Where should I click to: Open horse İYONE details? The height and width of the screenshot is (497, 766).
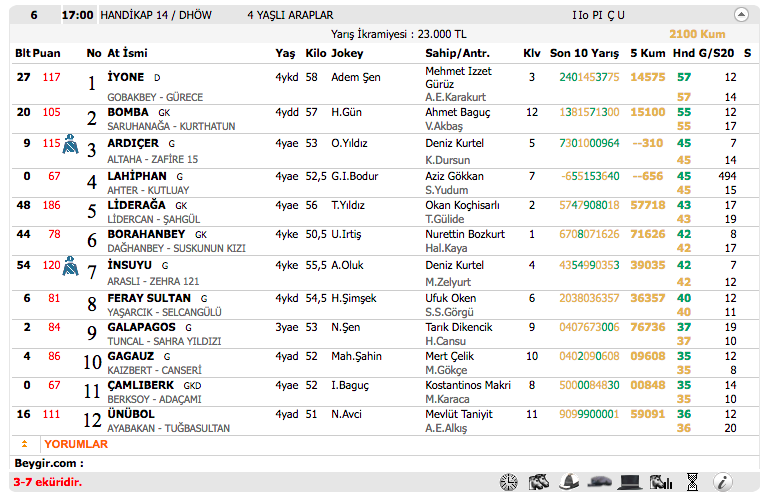point(126,76)
